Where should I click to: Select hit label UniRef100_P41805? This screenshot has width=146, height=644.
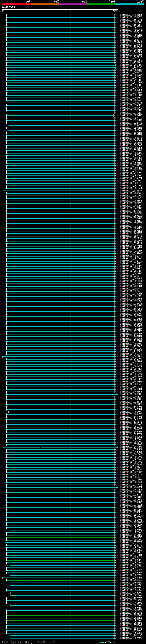click(131, 603)
